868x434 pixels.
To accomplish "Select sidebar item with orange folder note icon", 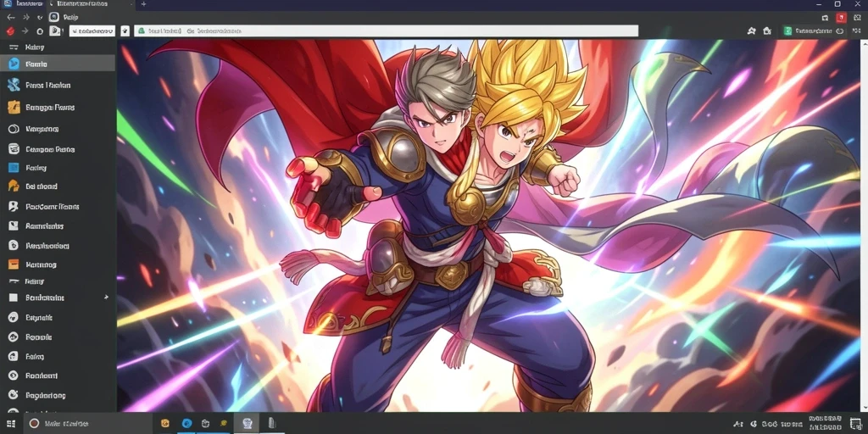I will point(58,108).
